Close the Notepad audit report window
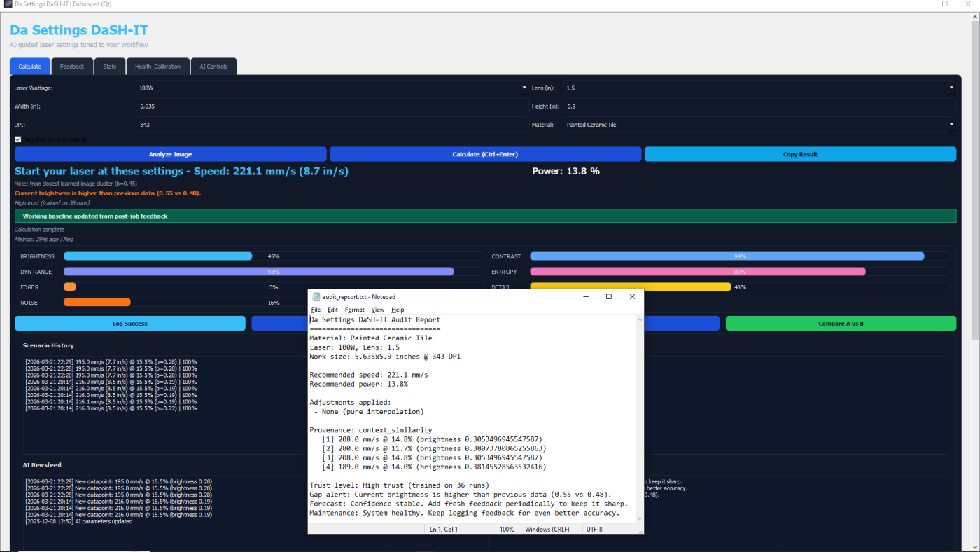This screenshot has width=980, height=552. click(632, 297)
